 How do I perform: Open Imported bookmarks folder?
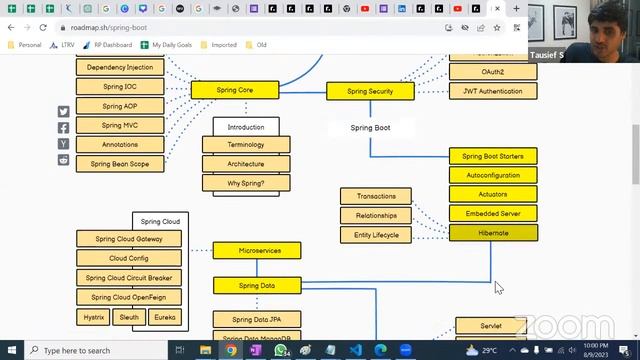219,45
